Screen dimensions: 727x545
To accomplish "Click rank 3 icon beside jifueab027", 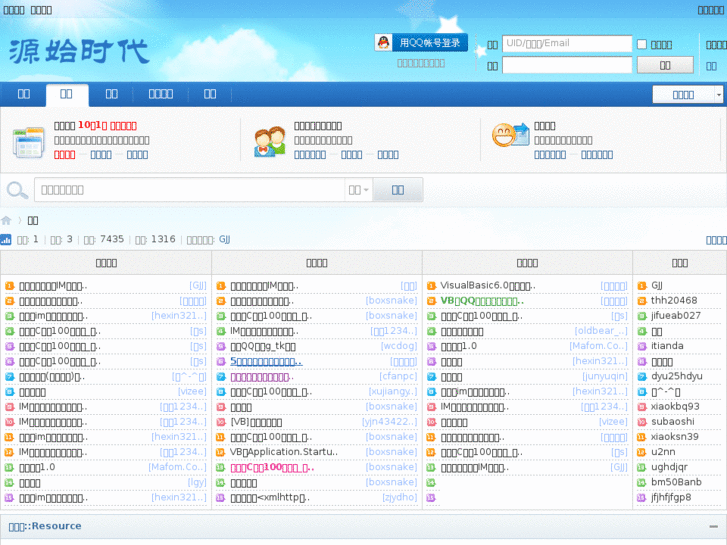I will 642,316.
